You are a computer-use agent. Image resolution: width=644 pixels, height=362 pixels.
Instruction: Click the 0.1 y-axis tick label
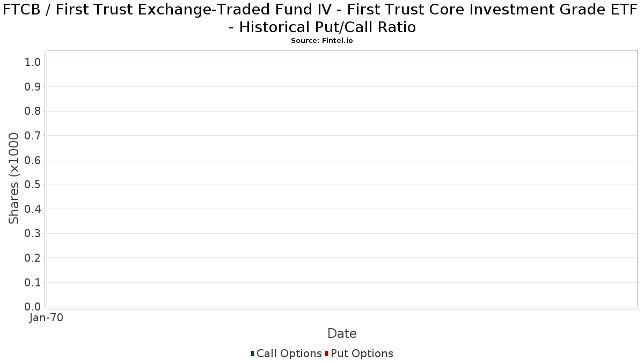coord(33,283)
